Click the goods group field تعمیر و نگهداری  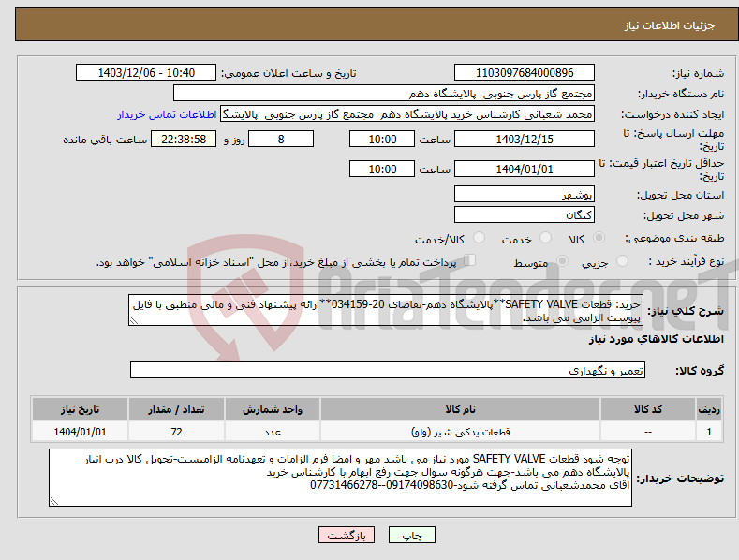pos(388,371)
